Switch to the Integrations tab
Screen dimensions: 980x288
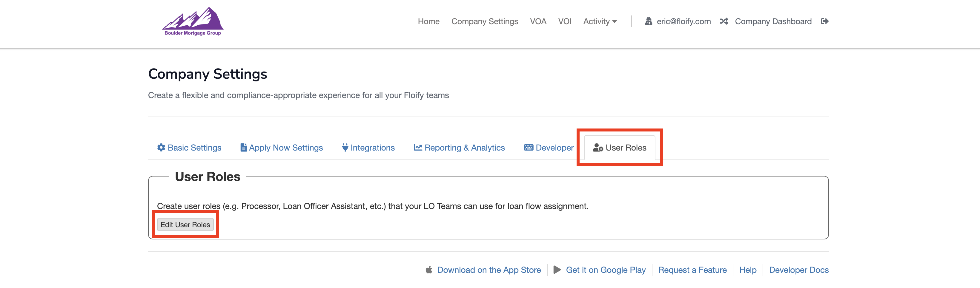click(x=372, y=147)
